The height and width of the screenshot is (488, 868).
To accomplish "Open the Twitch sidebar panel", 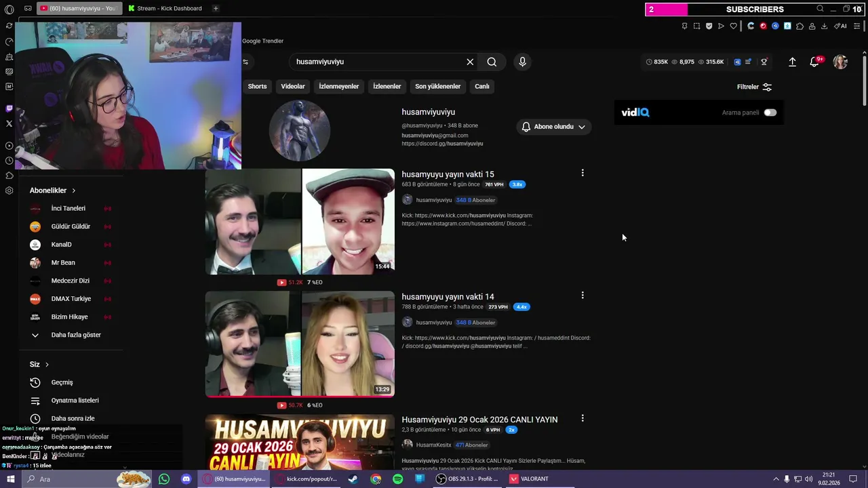I will coord(9,108).
